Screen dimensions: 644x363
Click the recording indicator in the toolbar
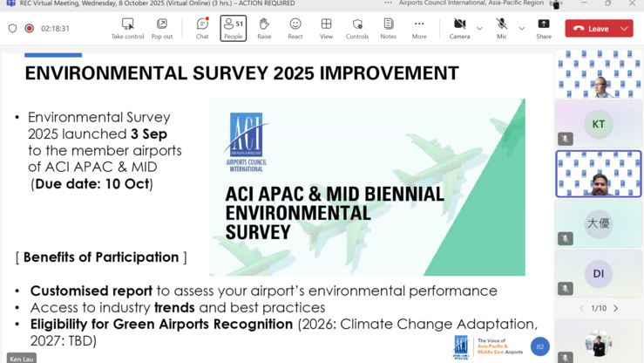tap(29, 29)
